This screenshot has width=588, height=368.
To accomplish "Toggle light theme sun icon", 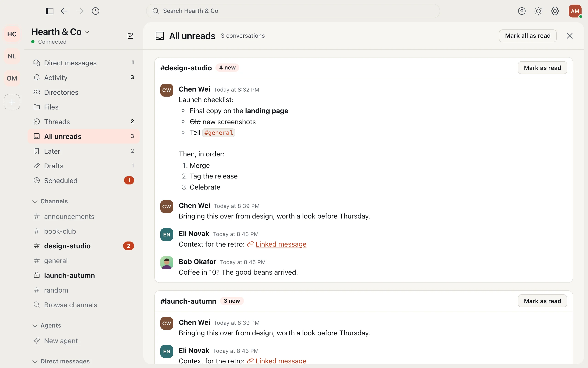I will pyautogui.click(x=538, y=11).
